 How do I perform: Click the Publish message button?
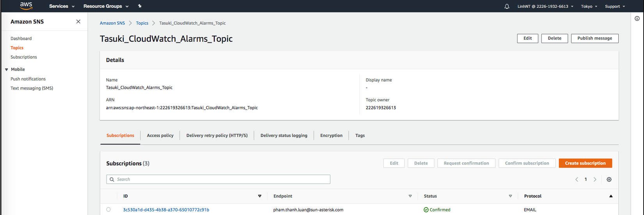pos(594,38)
